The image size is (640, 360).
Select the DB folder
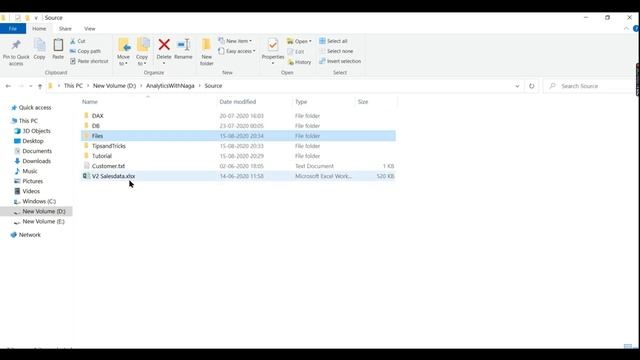(x=238, y=126)
